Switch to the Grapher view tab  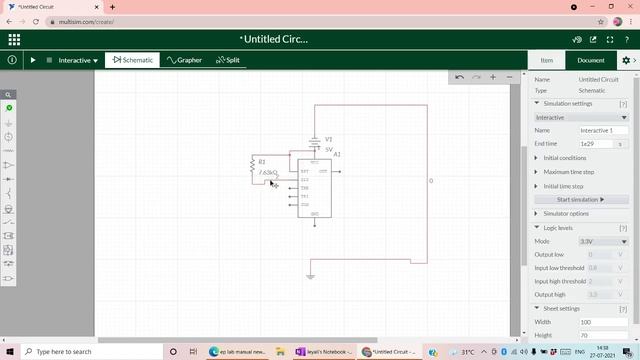click(x=184, y=60)
